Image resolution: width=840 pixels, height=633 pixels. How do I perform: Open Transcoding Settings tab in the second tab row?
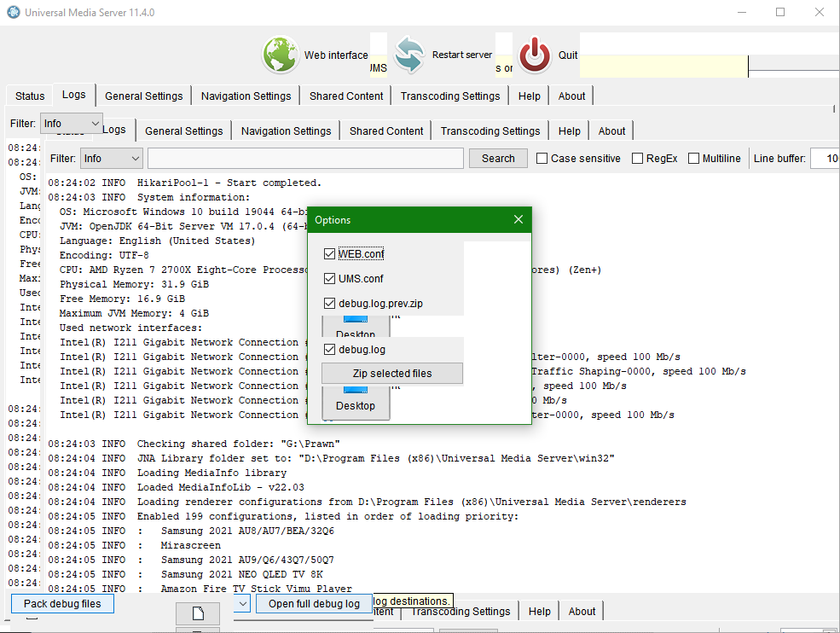[x=490, y=131]
